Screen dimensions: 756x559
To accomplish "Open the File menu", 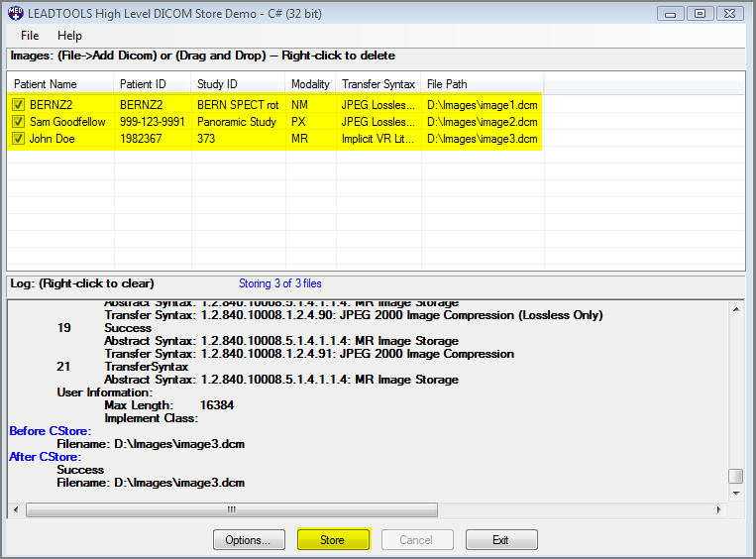I will point(30,36).
